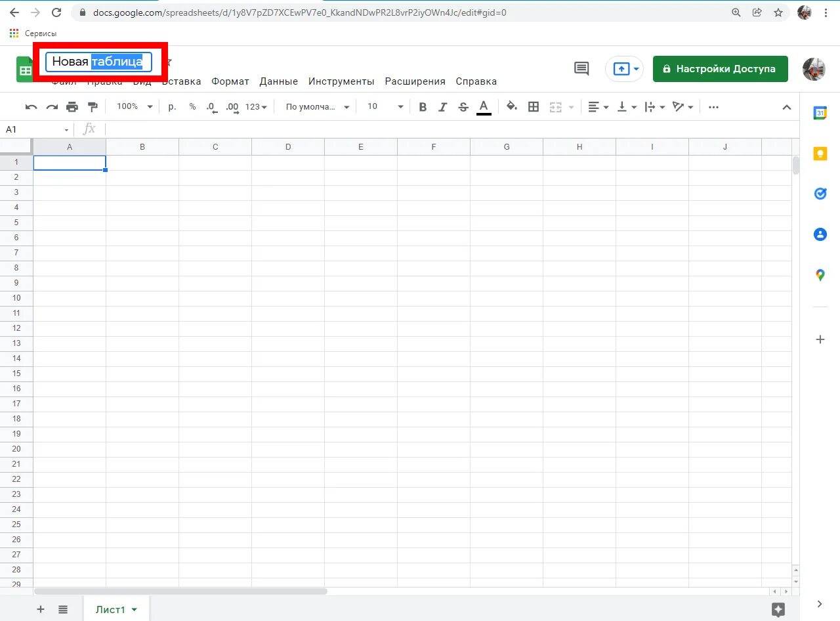Select column C header

[x=215, y=147]
